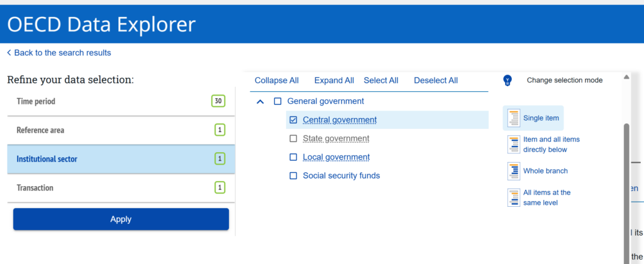644x264 pixels.
Task: Click Expand All in the tree toolbar
Action: (334, 80)
